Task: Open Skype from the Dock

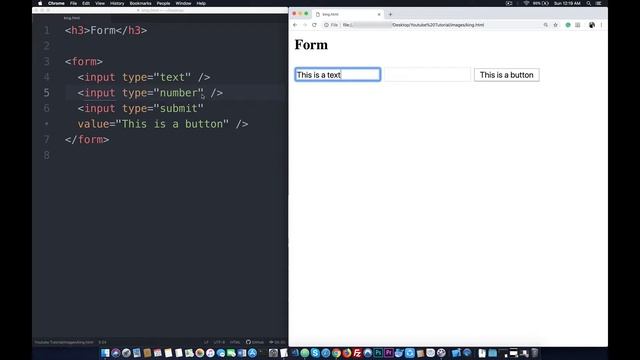Action: point(315,353)
